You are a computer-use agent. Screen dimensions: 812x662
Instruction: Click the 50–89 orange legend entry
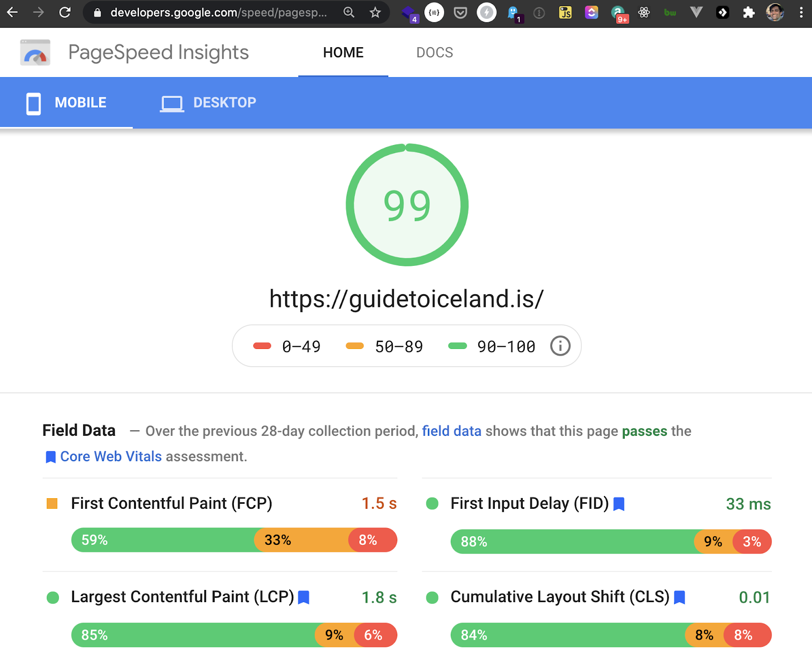(x=384, y=346)
